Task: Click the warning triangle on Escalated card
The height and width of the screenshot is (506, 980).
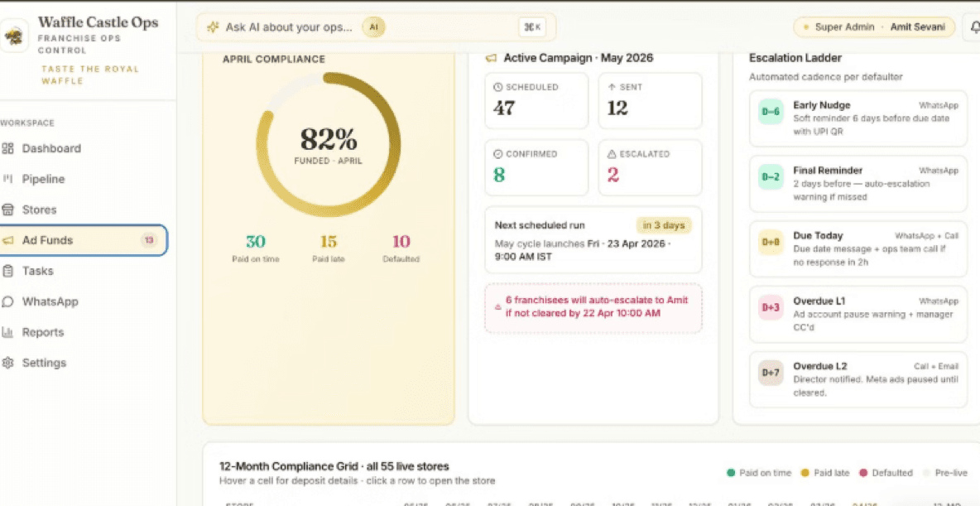Action: coord(612,154)
